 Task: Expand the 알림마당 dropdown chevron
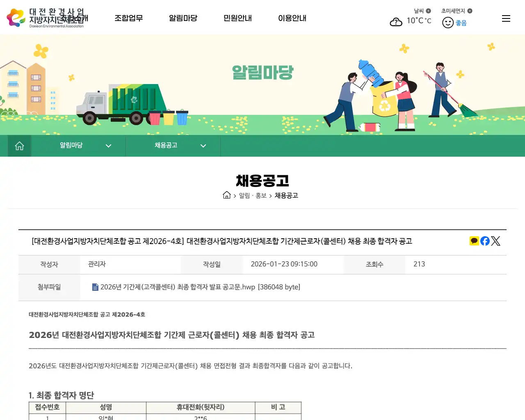(x=108, y=146)
